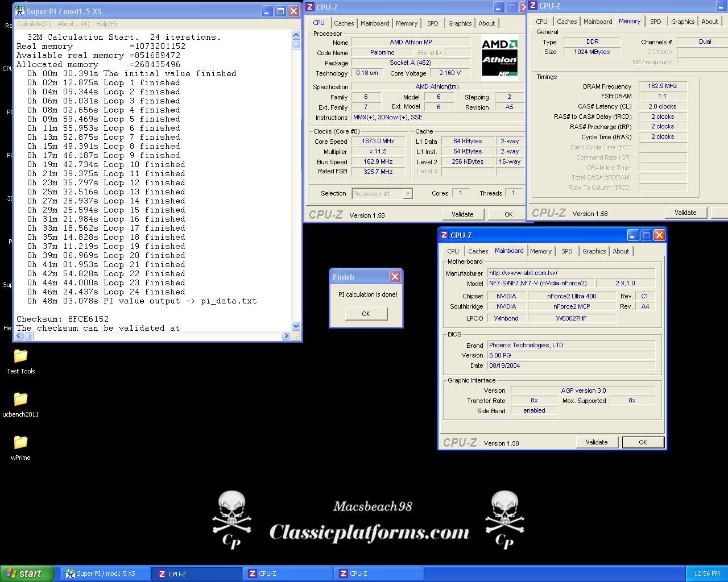
Task: Click Super PI vertical scrollbar up arrow
Action: point(296,35)
